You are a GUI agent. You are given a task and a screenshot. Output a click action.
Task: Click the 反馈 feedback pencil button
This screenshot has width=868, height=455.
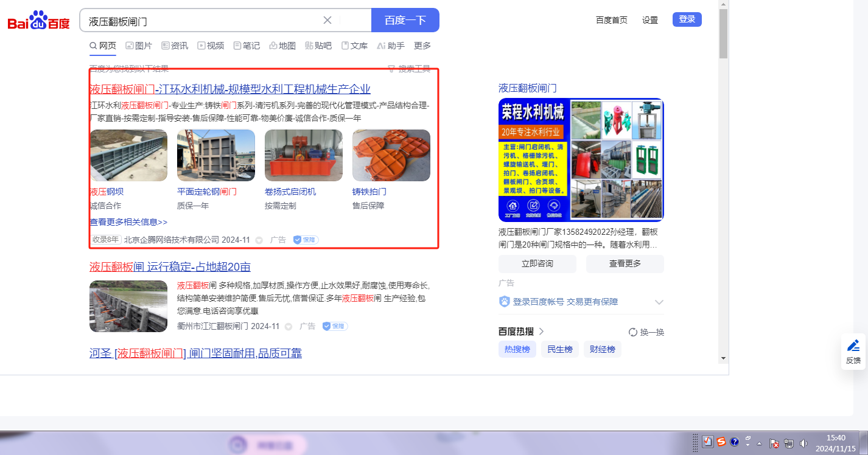[x=853, y=352]
